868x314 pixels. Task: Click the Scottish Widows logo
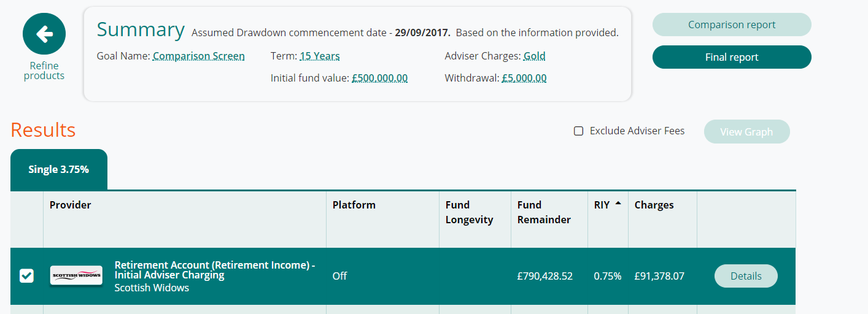coord(76,275)
